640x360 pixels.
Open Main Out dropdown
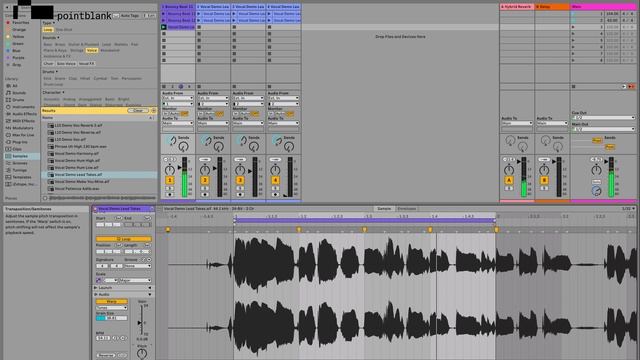click(x=603, y=129)
